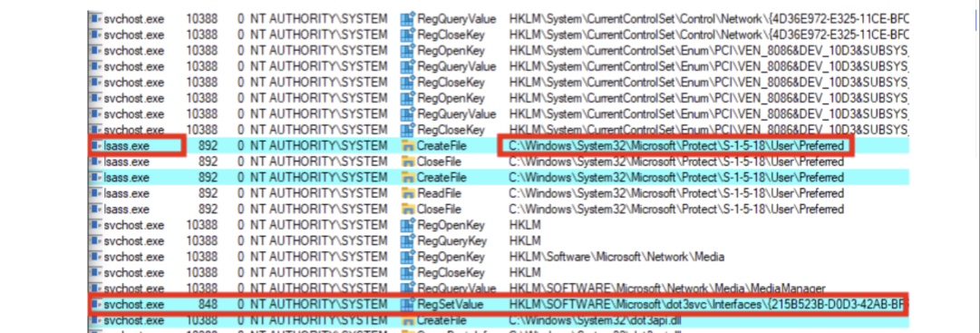
Task: Select the ReadFile operation text
Action: 440,193
